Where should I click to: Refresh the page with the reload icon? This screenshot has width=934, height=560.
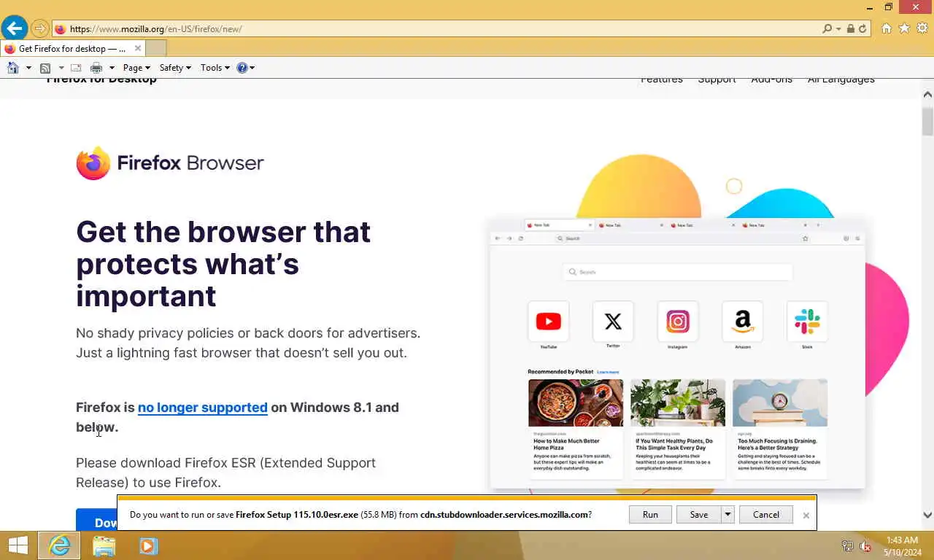pyautogui.click(x=862, y=29)
